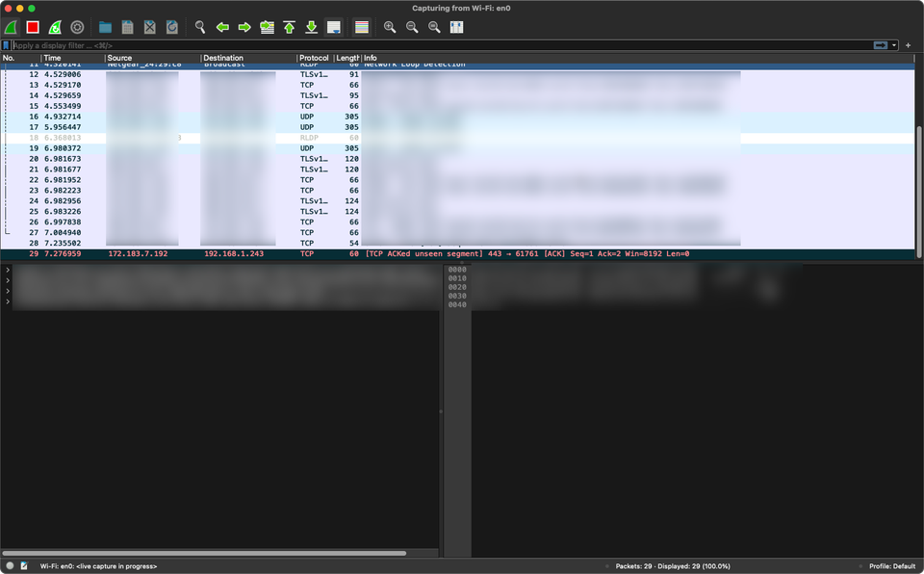Reset text to normal size
This screenshot has height=574, width=924.
[434, 27]
